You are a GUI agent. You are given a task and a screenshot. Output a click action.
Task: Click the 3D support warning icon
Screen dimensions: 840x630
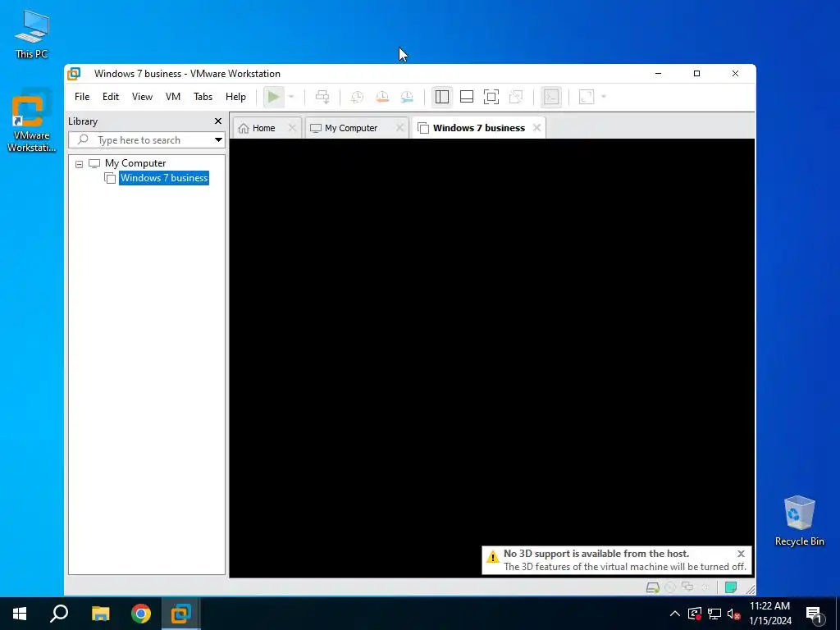click(x=492, y=557)
